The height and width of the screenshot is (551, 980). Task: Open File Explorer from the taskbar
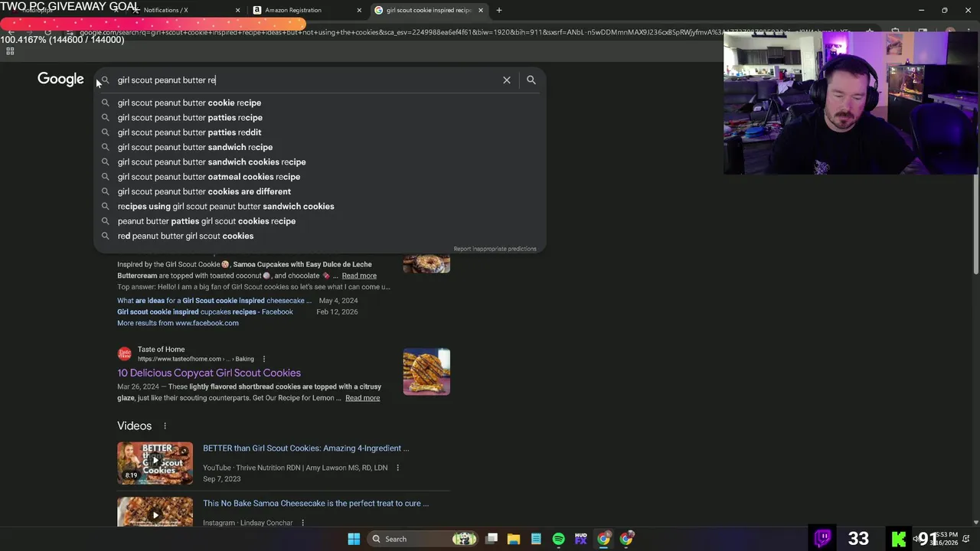click(x=514, y=539)
